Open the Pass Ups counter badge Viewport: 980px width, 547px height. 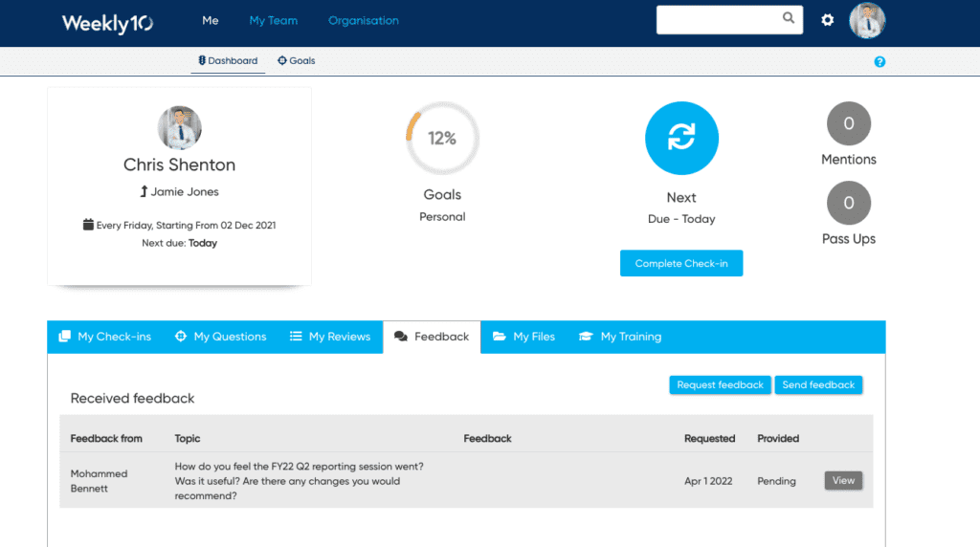click(848, 204)
